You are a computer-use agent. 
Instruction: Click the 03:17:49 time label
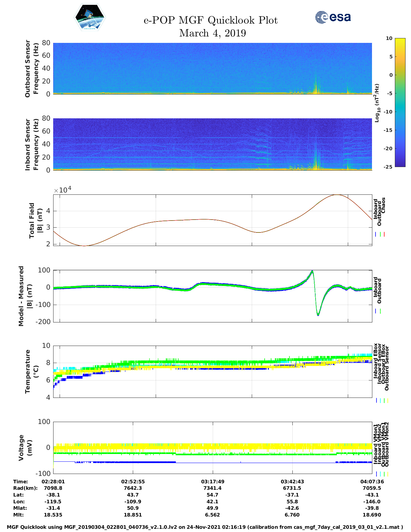point(212,481)
